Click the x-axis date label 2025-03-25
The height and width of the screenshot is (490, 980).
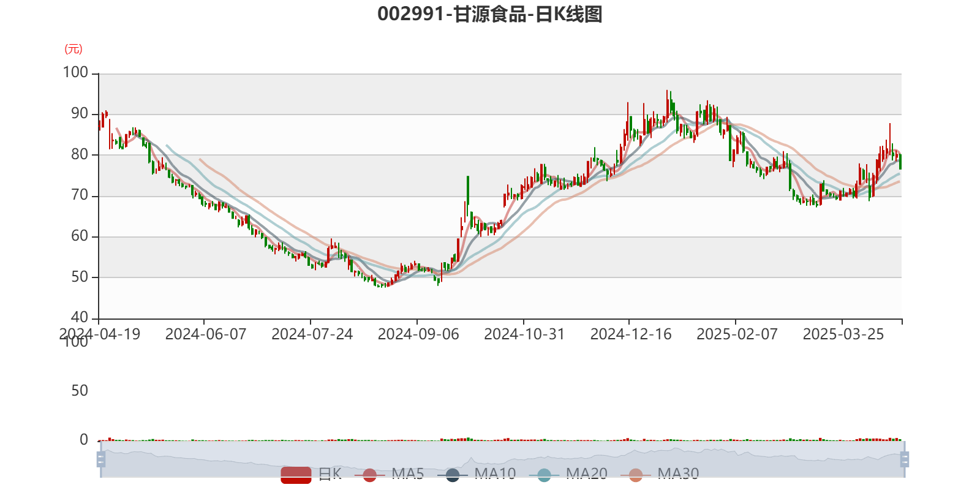click(843, 334)
